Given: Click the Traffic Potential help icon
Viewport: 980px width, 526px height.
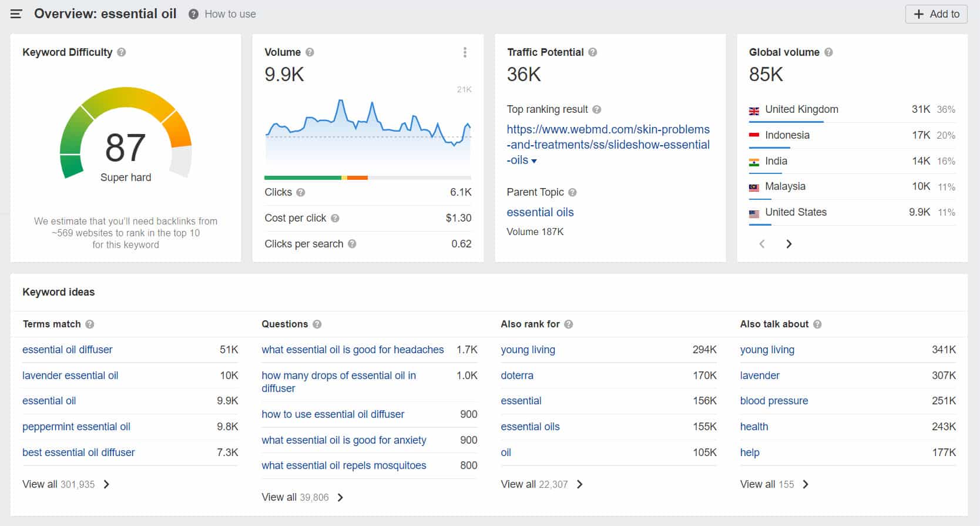Looking at the screenshot, I should click(592, 52).
